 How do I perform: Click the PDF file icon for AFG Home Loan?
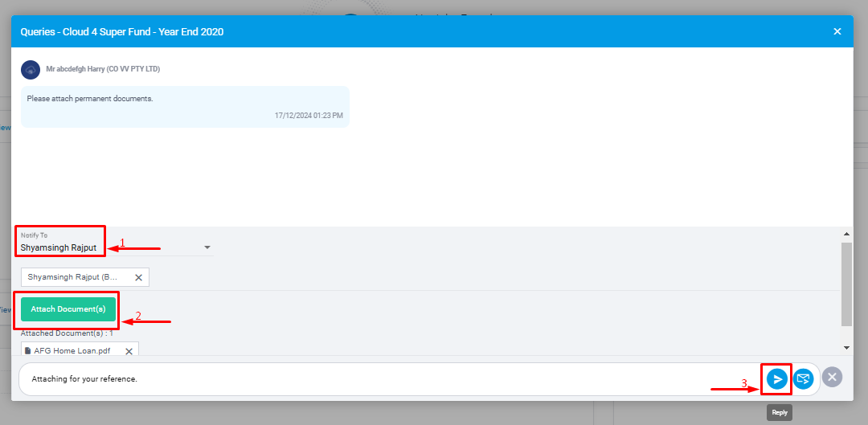tap(27, 351)
